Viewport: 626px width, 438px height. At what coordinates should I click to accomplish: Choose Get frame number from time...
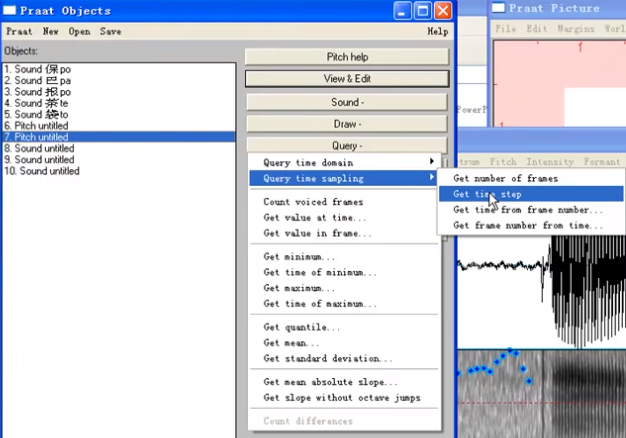point(531,225)
